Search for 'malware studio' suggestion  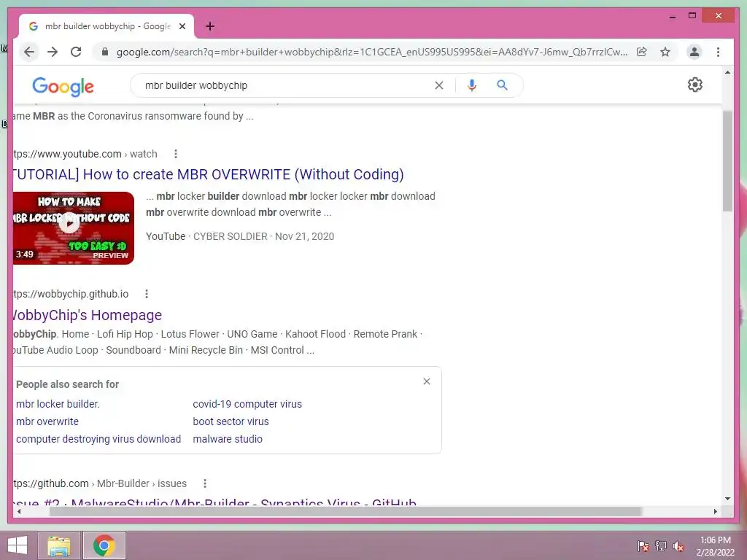[x=228, y=439]
